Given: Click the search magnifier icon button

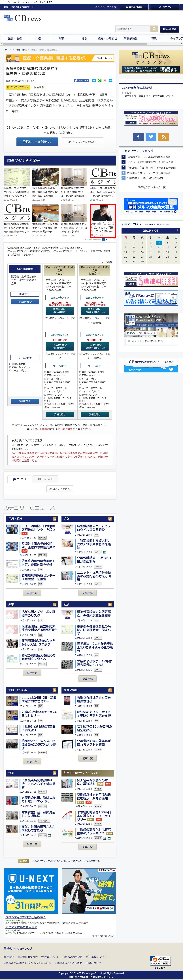Looking at the screenshot, I should [154, 29].
